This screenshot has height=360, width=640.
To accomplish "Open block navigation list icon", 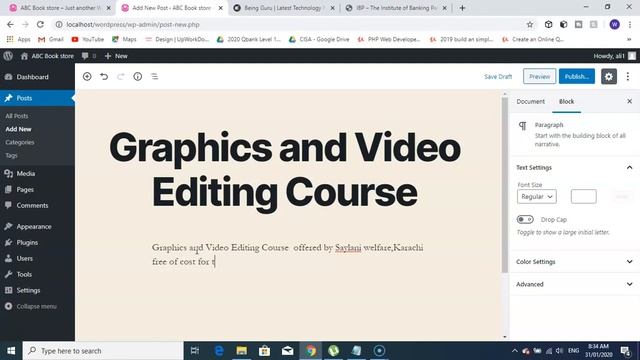I will pos(155,76).
